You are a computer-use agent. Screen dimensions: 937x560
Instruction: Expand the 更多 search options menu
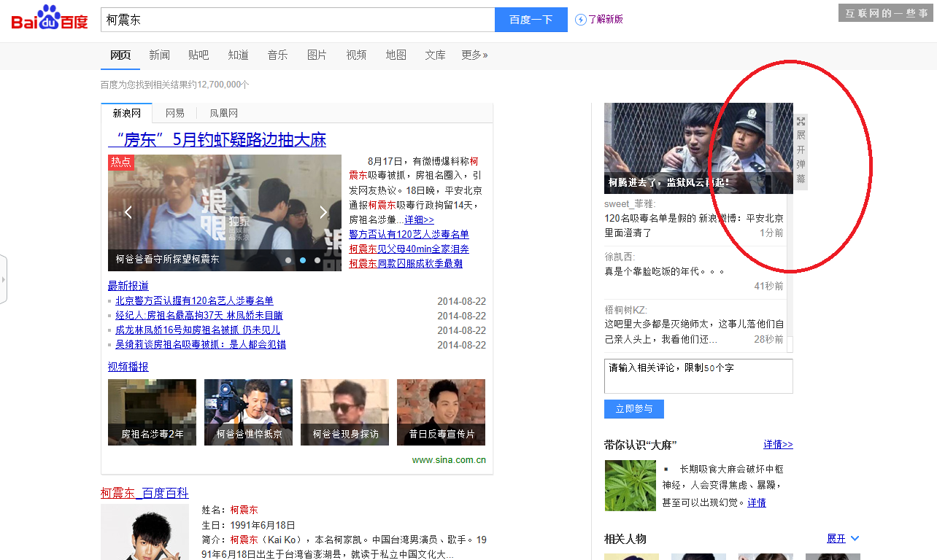474,55
